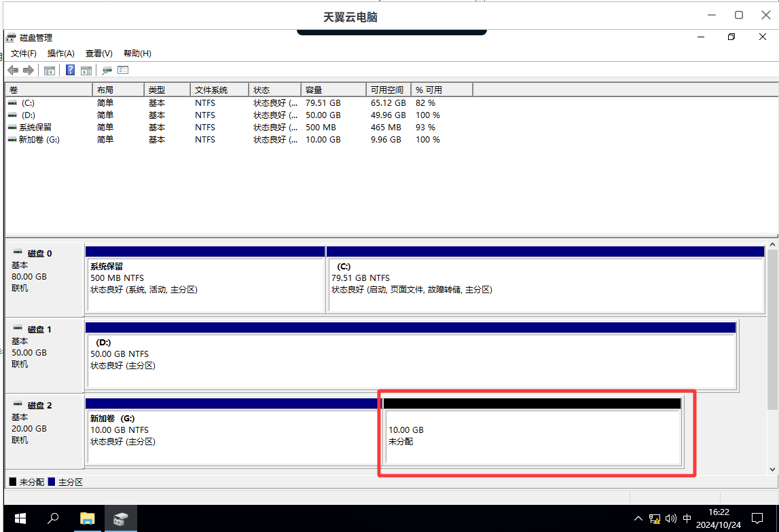
Task: Toggle the console tree pane toolbar icon
Action: [x=50, y=71]
